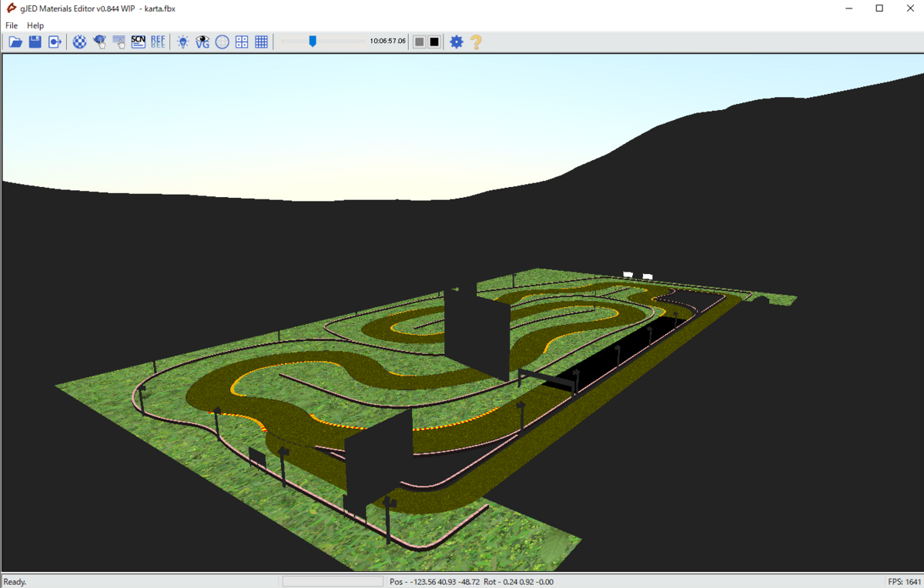Select the black background swatch
The width and height of the screenshot is (924, 588).
click(434, 42)
